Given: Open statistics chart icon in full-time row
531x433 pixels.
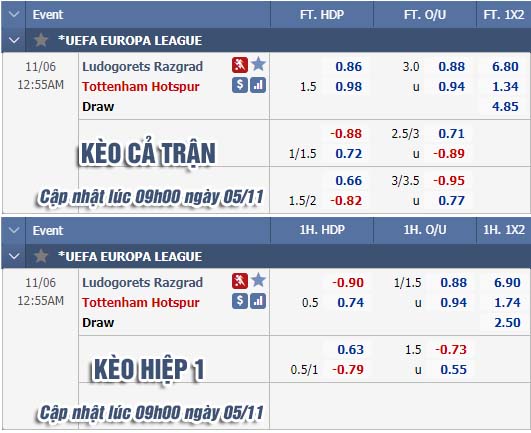Looking at the screenshot, I should [258, 85].
